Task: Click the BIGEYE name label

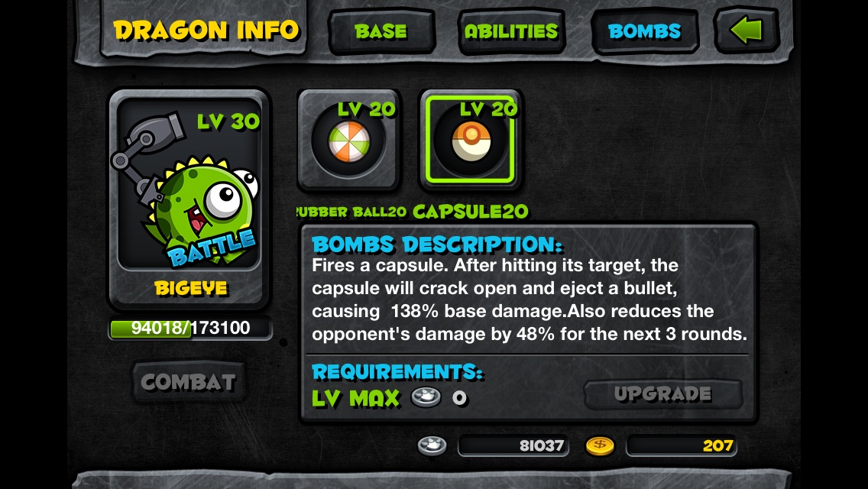Action: (x=191, y=288)
